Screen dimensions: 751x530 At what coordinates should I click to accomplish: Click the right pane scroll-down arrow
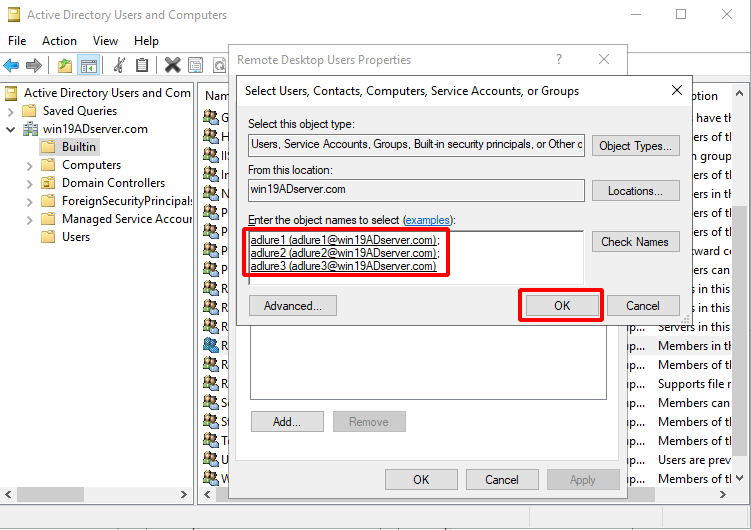click(x=740, y=478)
